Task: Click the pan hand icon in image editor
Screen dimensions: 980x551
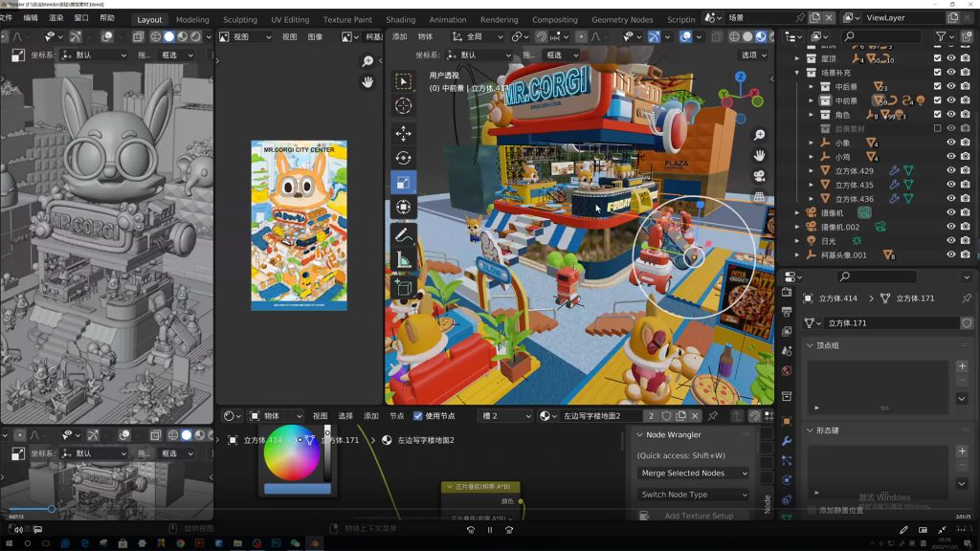Action: [367, 82]
